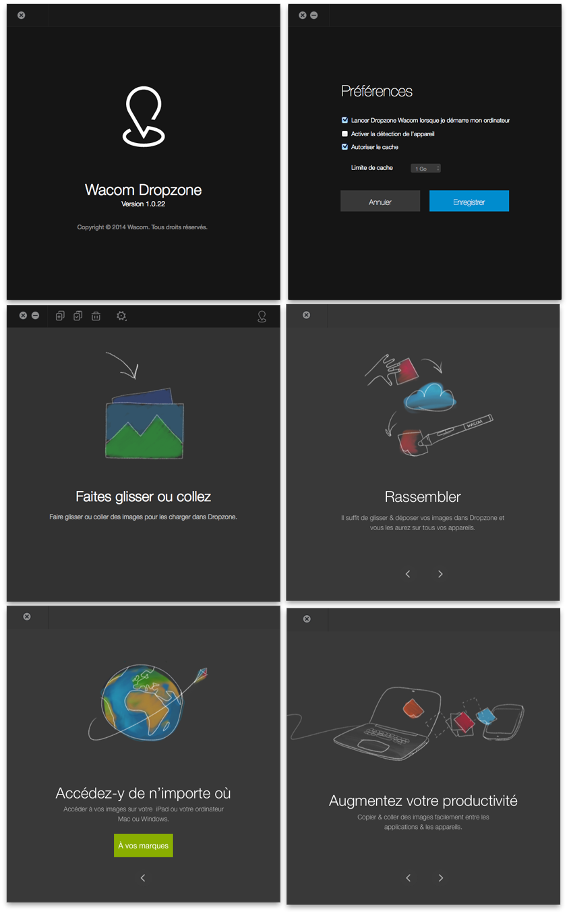573x924 pixels.
Task: Click the 'Faites glisser ou collez' heading
Action: 144,497
